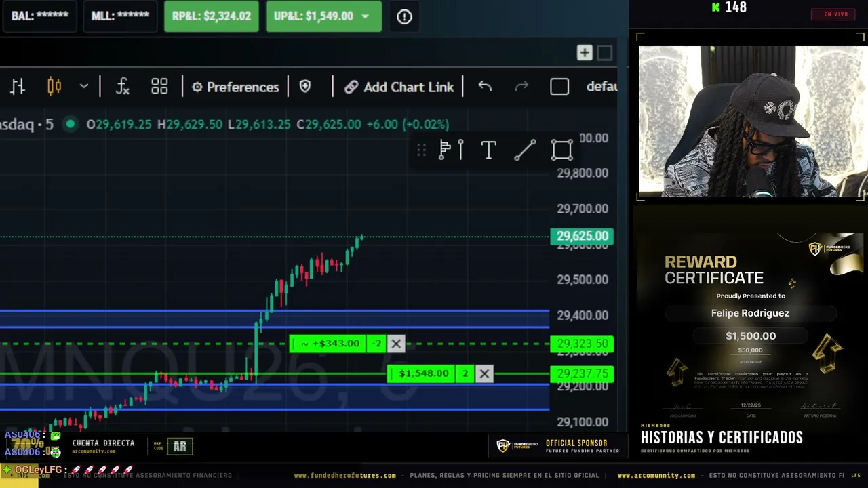Select the Text drawing tool
Screen dimensions: 868x488
[x=488, y=150]
